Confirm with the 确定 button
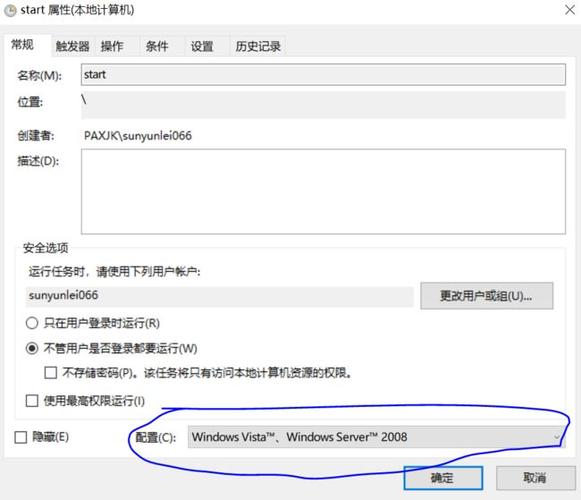581x500 pixels. pos(443,478)
